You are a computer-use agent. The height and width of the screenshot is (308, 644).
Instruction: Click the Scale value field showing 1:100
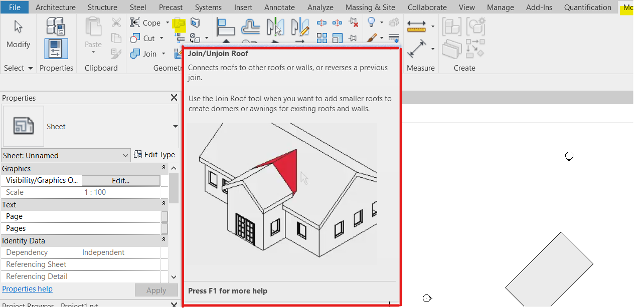coord(120,192)
